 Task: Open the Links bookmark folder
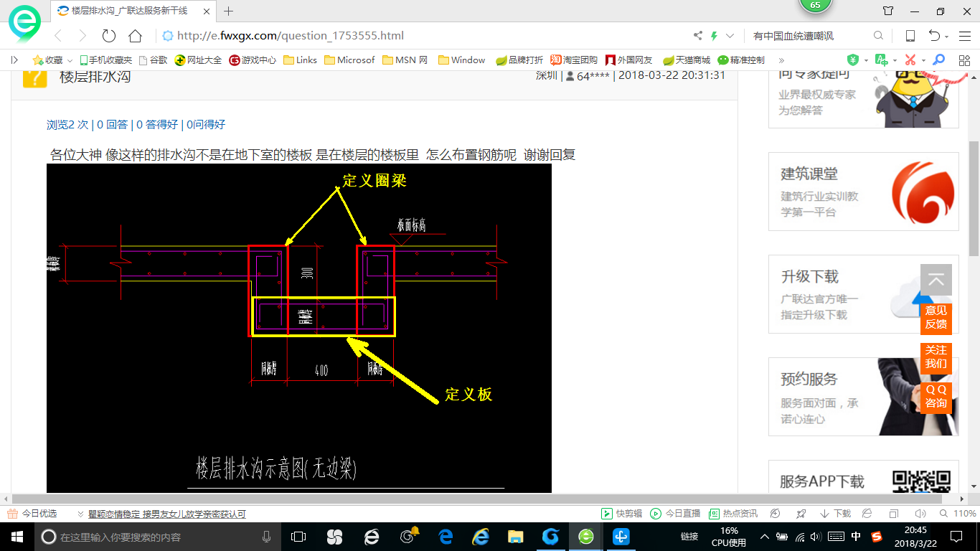click(300, 60)
